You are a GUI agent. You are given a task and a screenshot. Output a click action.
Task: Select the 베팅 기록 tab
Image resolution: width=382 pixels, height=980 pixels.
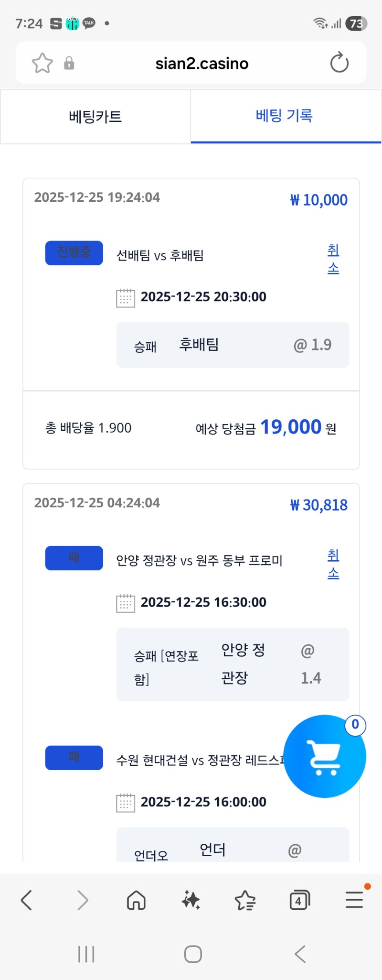click(x=285, y=116)
